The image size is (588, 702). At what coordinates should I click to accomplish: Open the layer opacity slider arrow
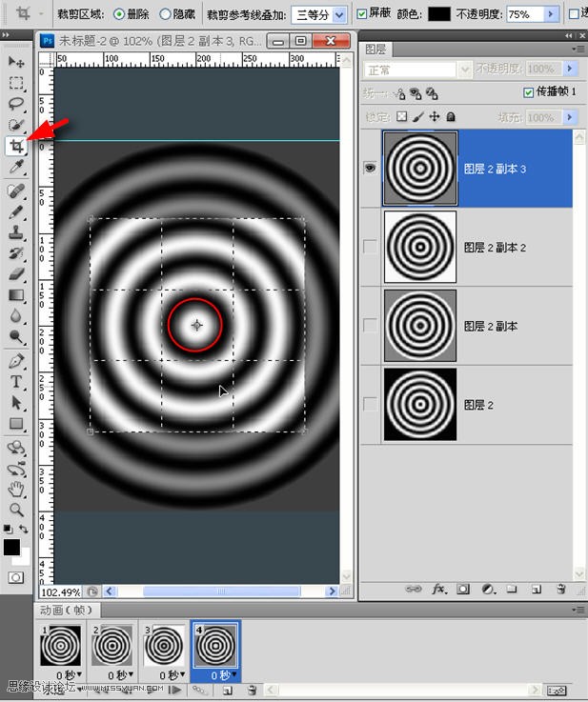570,69
